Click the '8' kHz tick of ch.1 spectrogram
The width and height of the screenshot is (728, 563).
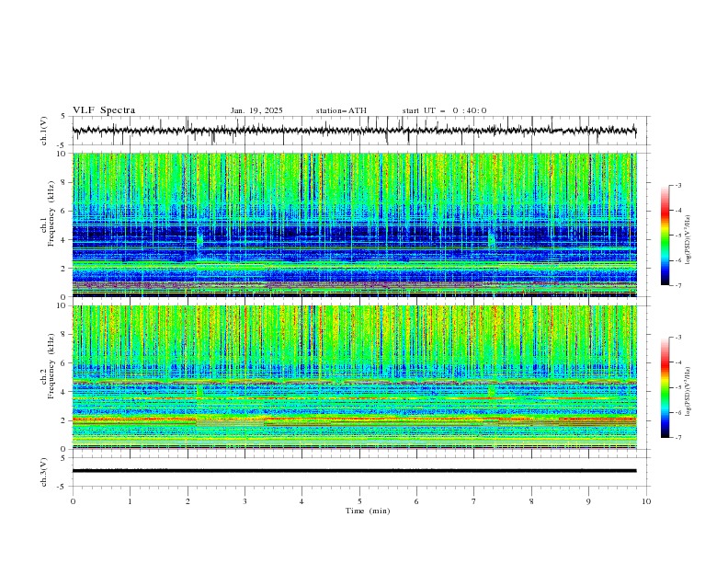click(64, 182)
